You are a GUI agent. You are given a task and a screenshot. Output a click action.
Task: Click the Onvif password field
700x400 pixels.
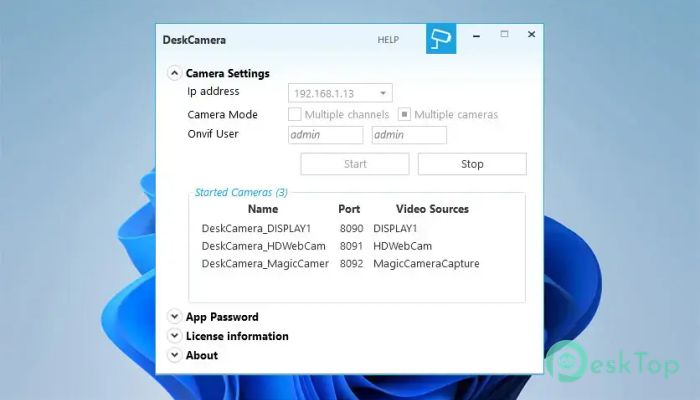[x=409, y=135]
